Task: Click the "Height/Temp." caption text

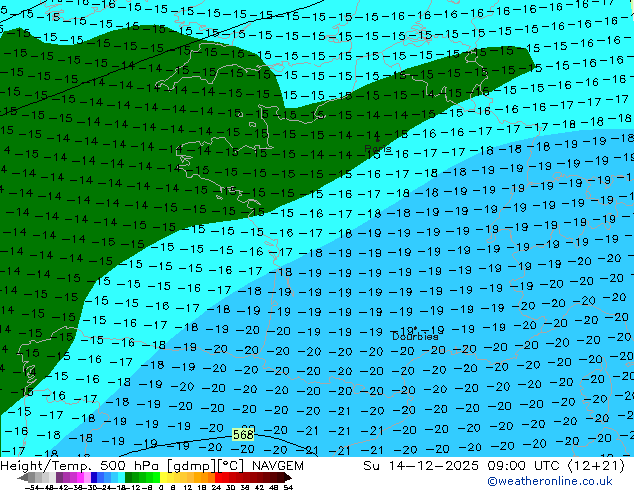Action: click(48, 466)
